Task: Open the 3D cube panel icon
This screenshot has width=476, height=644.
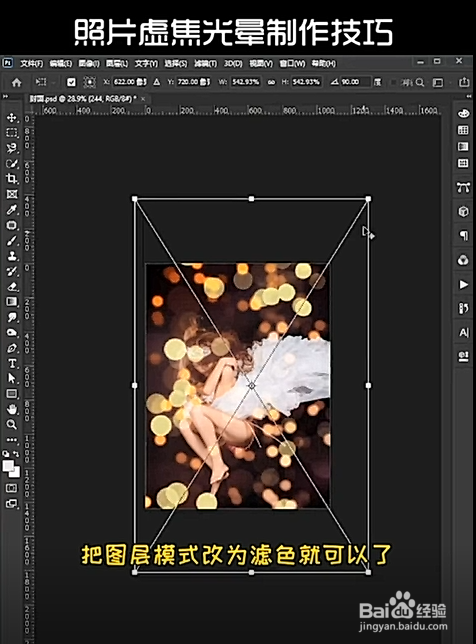Action: pyautogui.click(x=463, y=212)
